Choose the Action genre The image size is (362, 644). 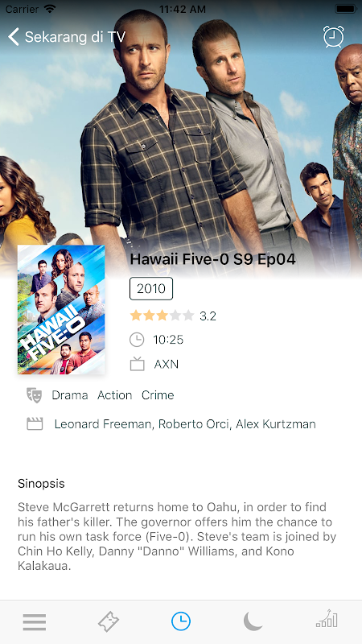pos(114,395)
